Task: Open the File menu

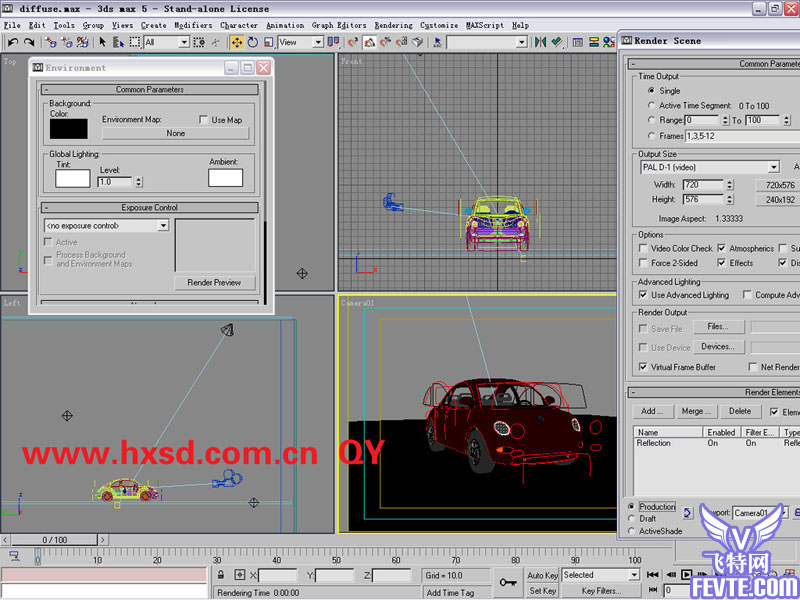Action: click(x=12, y=25)
